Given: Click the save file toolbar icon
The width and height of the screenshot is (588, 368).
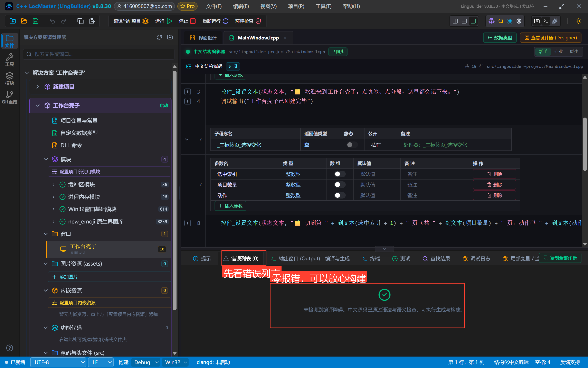Looking at the screenshot, I should [x=36, y=21].
